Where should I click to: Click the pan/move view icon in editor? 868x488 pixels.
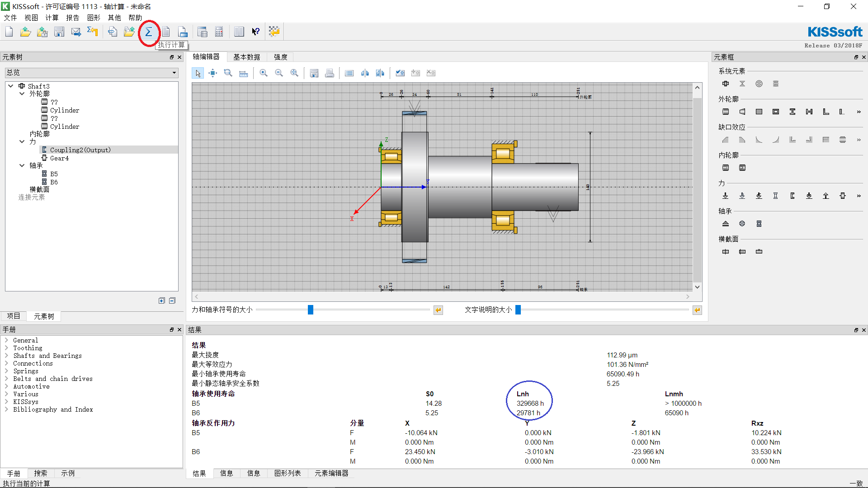pos(213,73)
